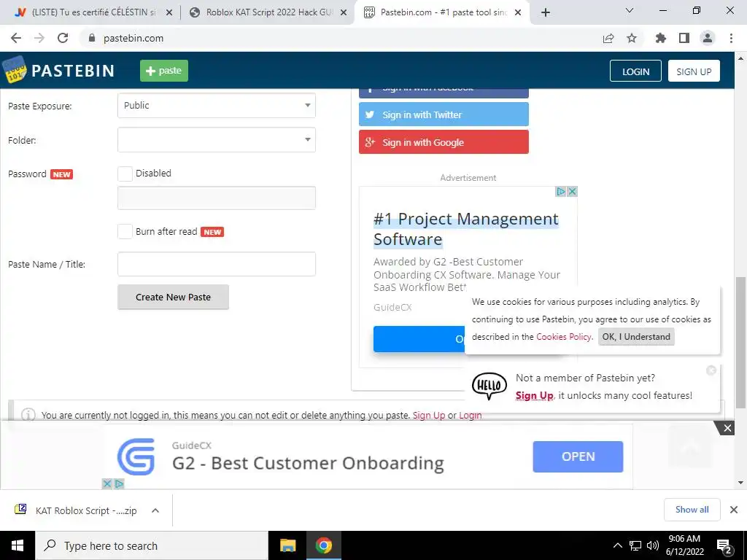
Task: Open the tab search chevron
Action: click(630, 10)
